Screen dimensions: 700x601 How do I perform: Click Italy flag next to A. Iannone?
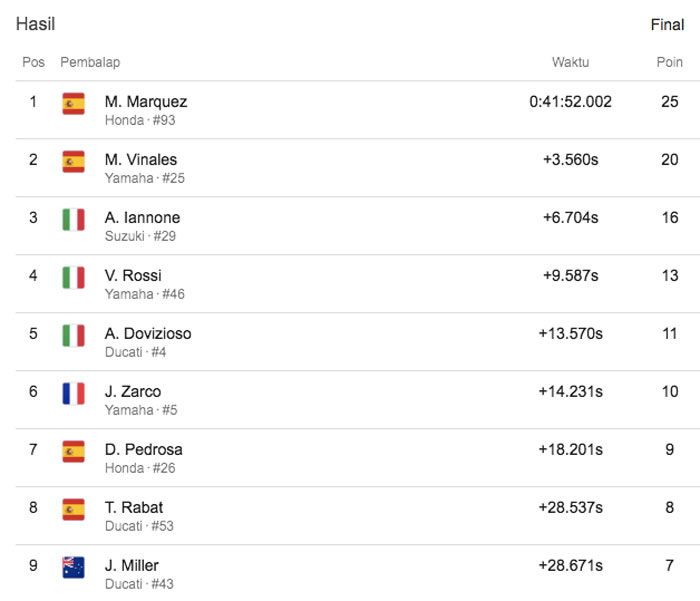[73, 220]
